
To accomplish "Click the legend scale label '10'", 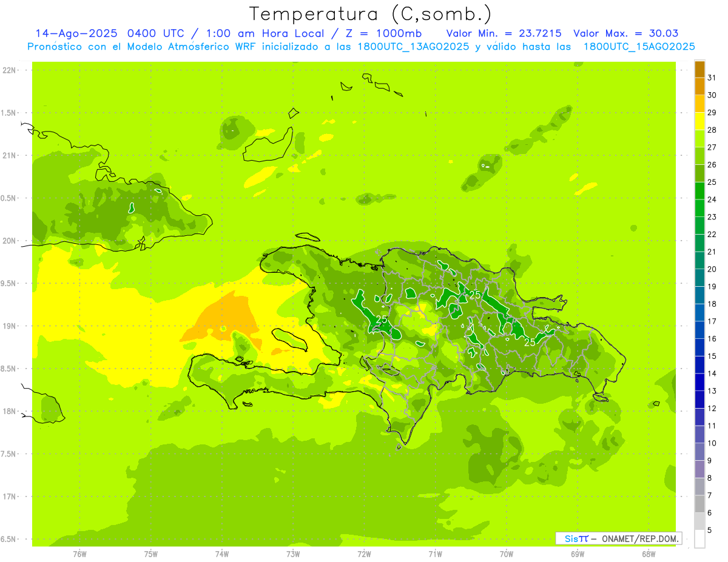I will click(x=712, y=443).
